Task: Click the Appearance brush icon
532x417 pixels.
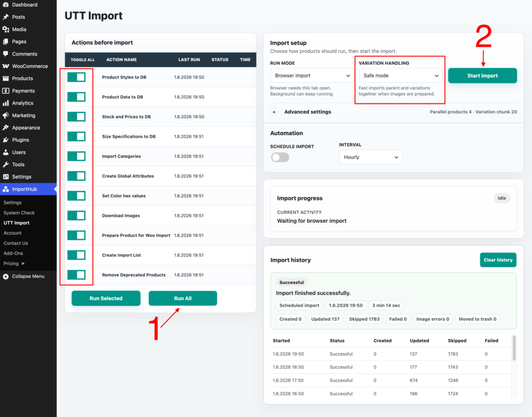Action: pos(6,128)
